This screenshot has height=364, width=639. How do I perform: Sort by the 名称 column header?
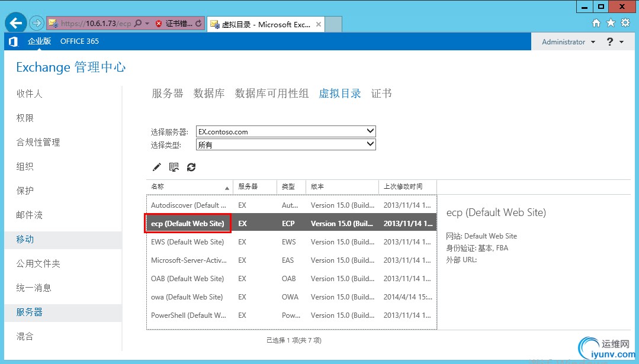click(x=190, y=186)
